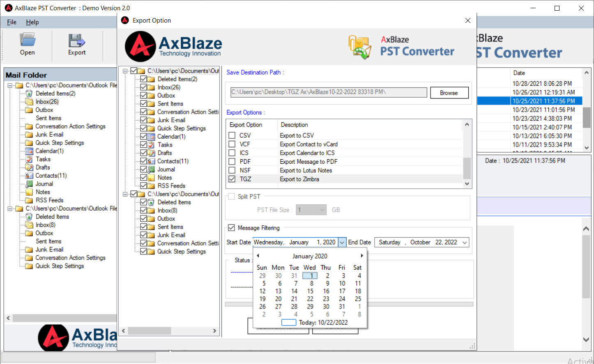Pick January 31 in the calendar

click(342, 307)
